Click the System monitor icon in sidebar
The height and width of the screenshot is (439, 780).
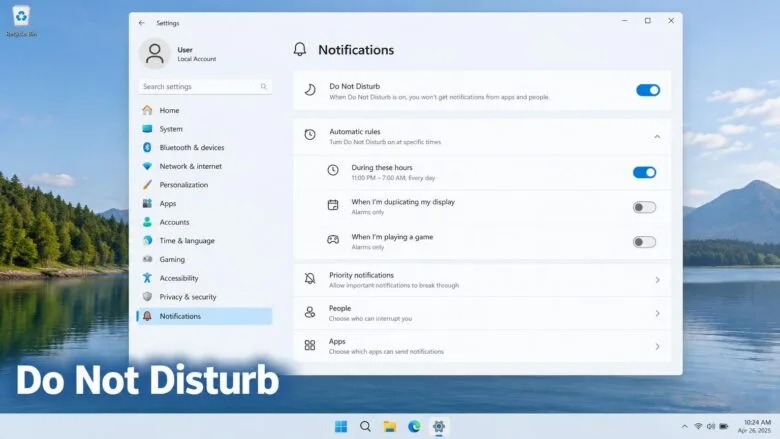click(147, 129)
